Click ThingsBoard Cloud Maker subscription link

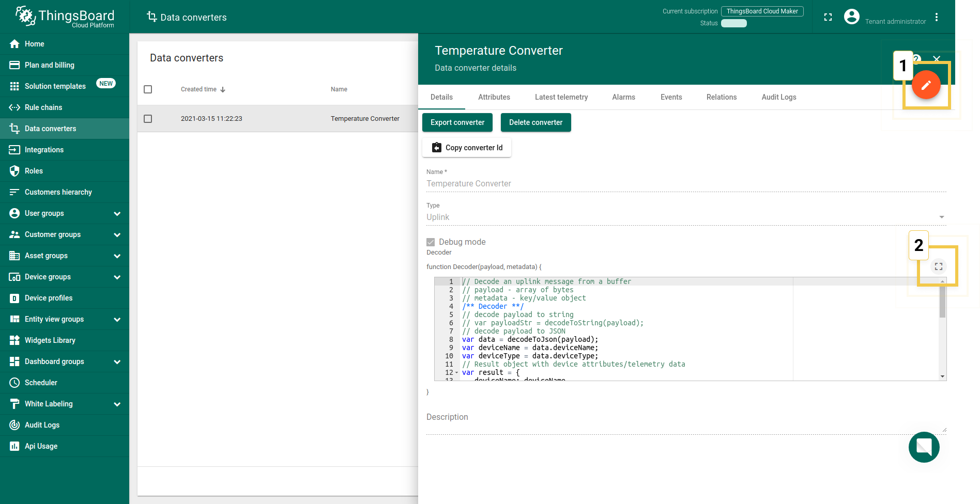(x=762, y=11)
